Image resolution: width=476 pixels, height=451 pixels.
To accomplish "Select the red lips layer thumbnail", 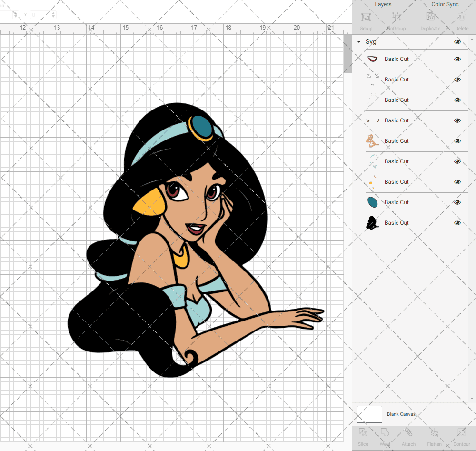I will click(373, 59).
